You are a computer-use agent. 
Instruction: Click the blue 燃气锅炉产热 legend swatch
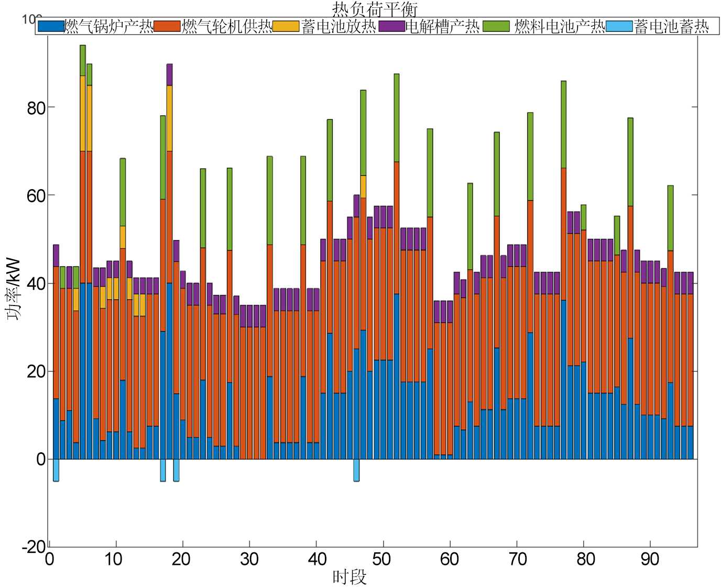(x=51, y=26)
